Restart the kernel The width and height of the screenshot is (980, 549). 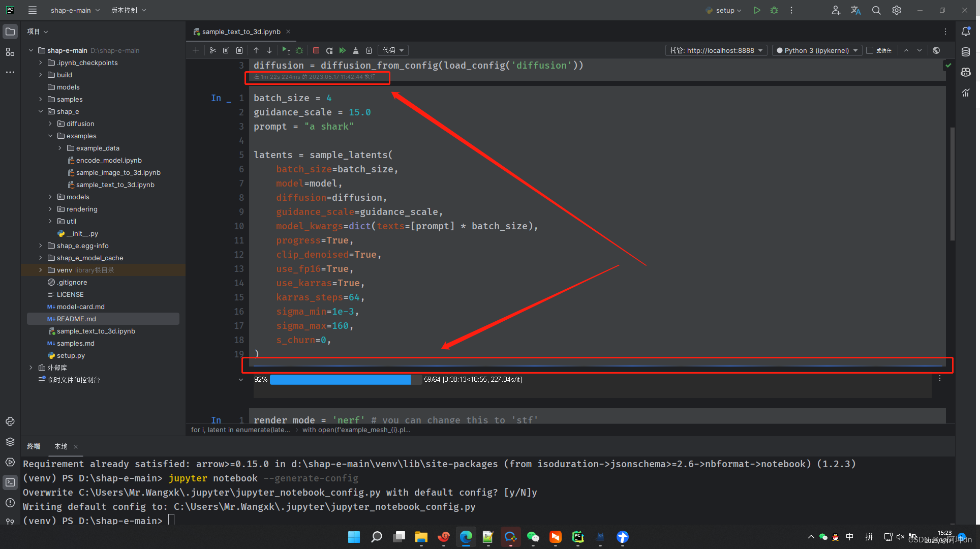329,50
